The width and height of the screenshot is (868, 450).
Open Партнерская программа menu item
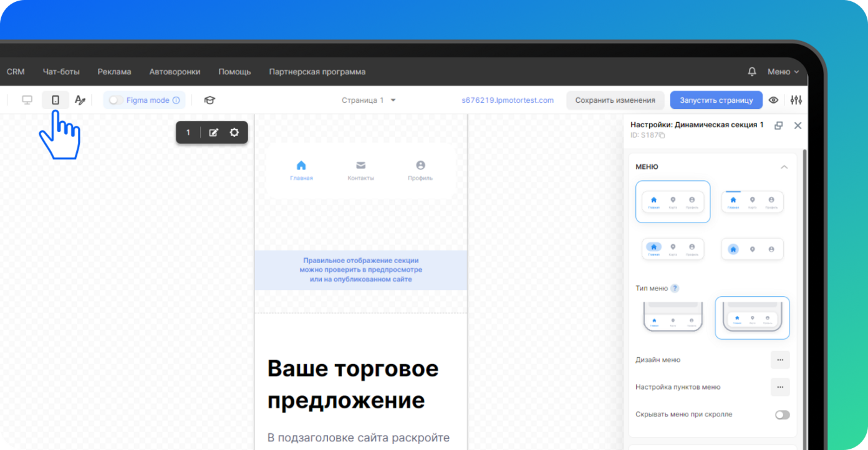[x=317, y=72]
